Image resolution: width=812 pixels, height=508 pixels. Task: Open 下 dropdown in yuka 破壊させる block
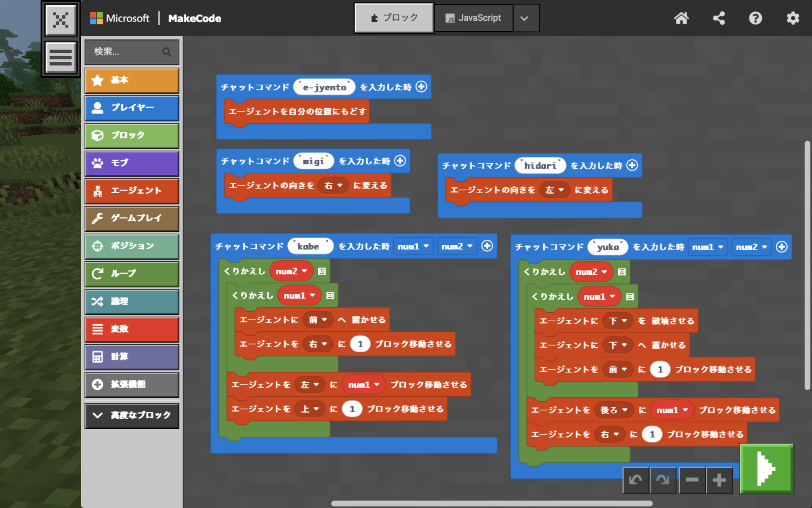[x=618, y=321]
